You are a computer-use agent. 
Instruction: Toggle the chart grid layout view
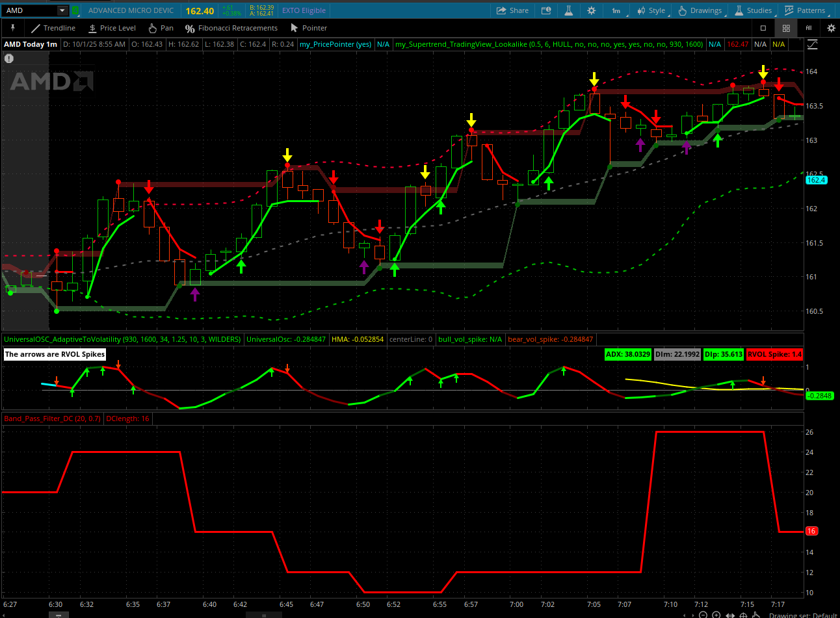click(x=786, y=28)
